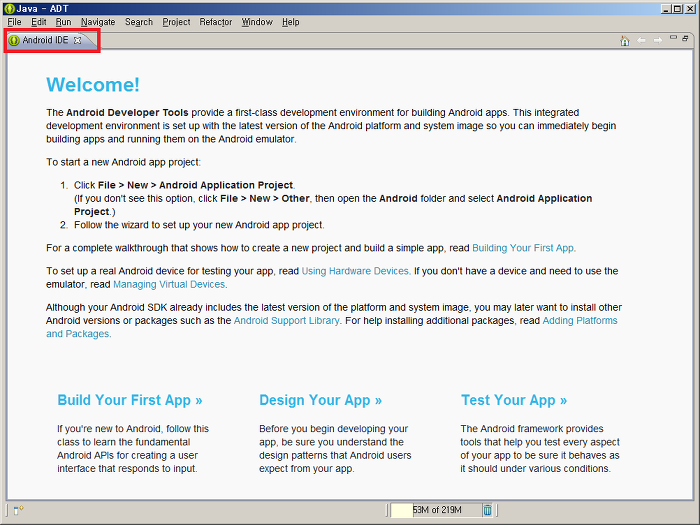The height and width of the screenshot is (525, 700).
Task: Open the Search menu
Action: tap(139, 22)
